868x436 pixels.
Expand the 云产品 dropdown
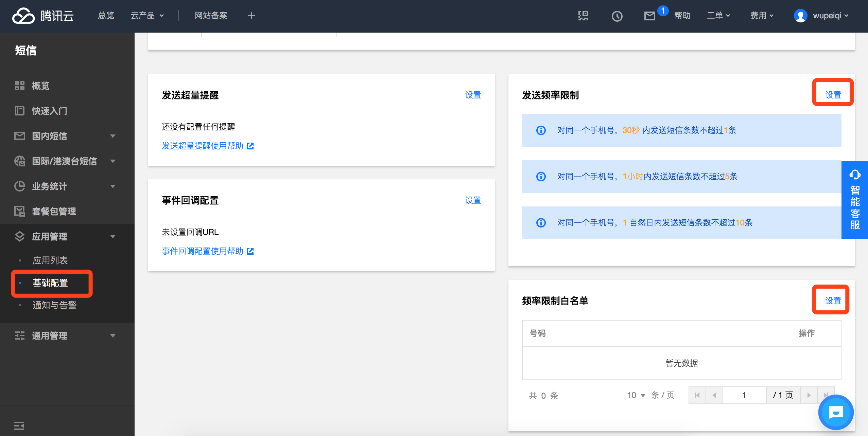(x=147, y=16)
